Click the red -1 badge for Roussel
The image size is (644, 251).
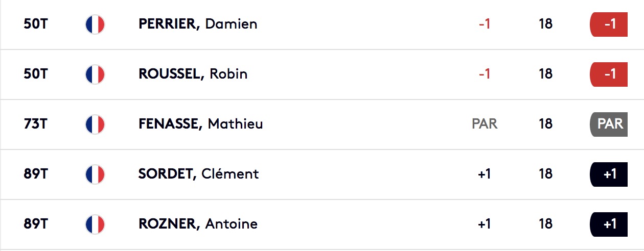609,74
